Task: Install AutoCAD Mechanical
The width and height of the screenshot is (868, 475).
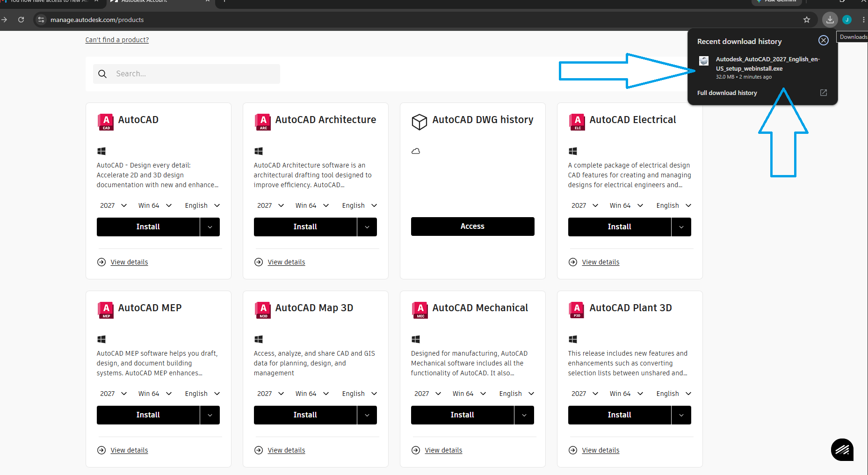Action: [463, 415]
